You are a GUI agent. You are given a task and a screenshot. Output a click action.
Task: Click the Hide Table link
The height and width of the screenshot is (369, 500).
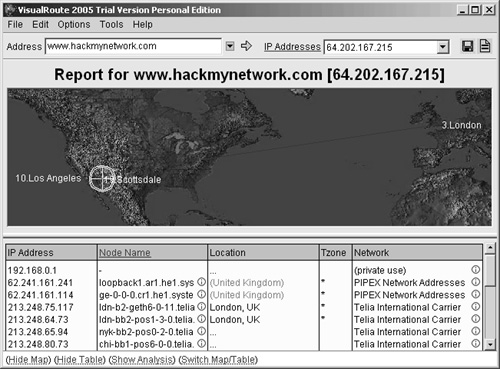80,360
